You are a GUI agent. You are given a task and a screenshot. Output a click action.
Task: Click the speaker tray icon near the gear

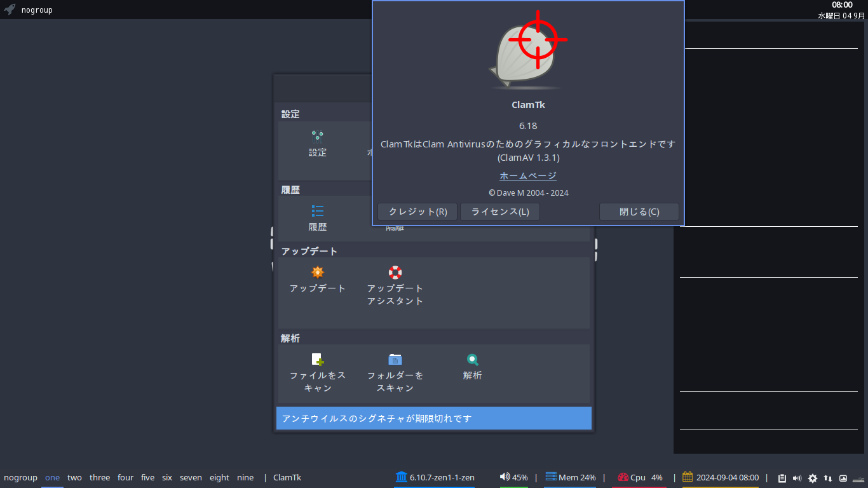(797, 478)
